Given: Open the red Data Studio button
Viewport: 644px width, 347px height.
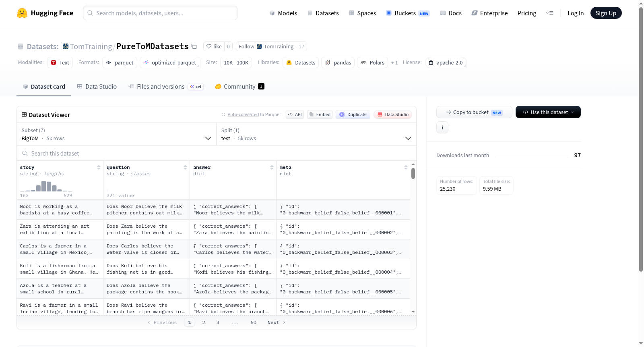Looking at the screenshot, I should pos(393,114).
